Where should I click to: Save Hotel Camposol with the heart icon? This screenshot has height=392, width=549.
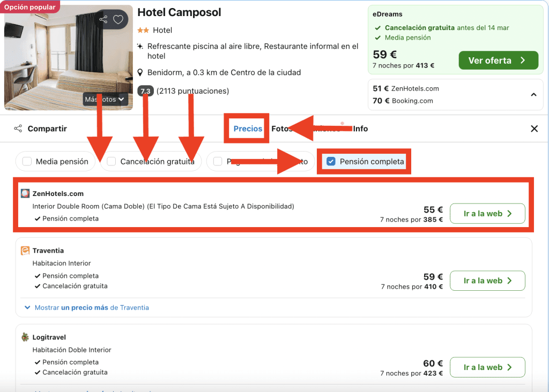coord(118,20)
